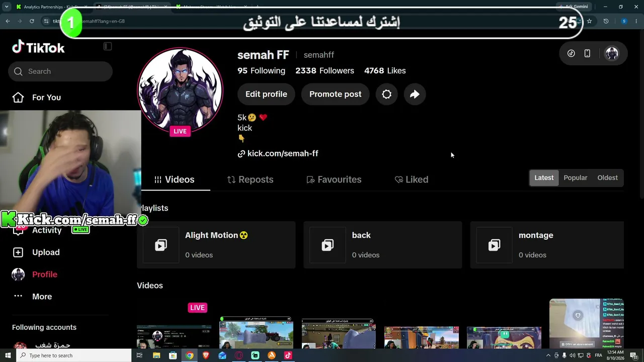This screenshot has height=362, width=644.
Task: Open the Upload page
Action: pyautogui.click(x=46, y=252)
